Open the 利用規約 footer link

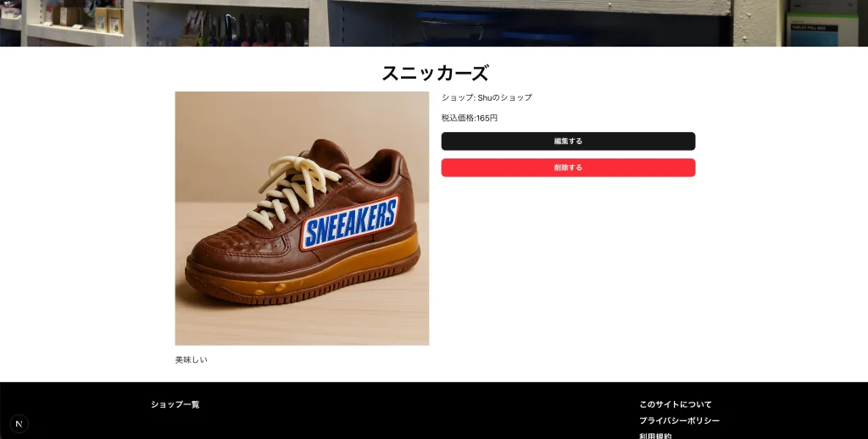pyautogui.click(x=655, y=436)
